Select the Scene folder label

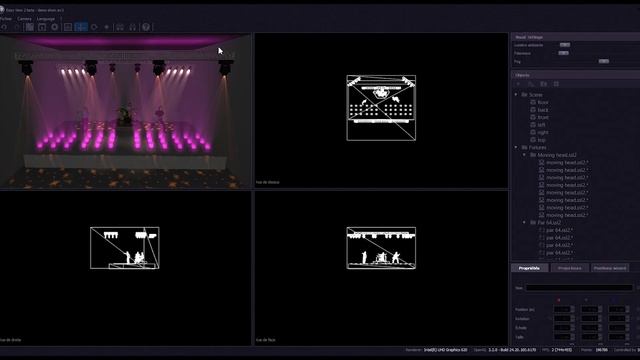pos(536,95)
